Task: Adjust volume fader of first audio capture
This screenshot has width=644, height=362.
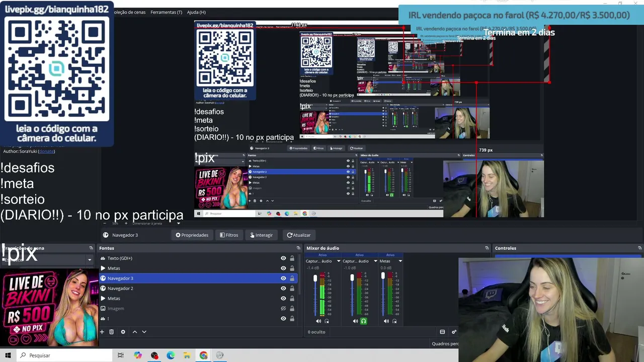Action: point(315,278)
